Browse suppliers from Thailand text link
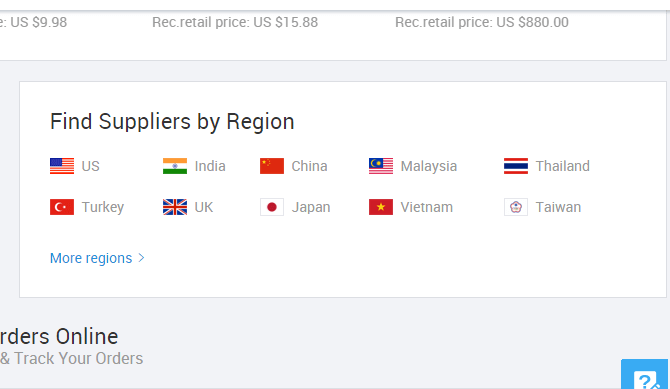Viewport: 670px width, 389px height. pyautogui.click(x=563, y=166)
